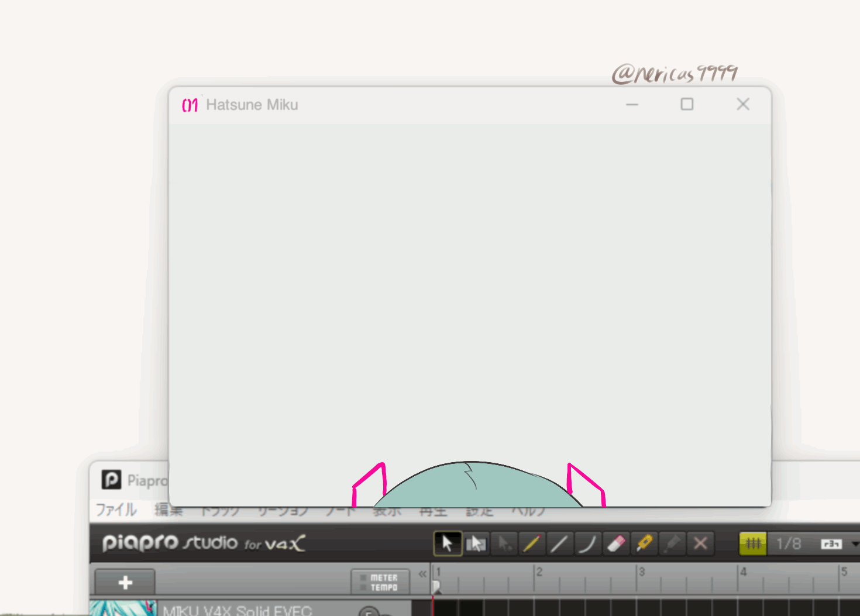
Task: Select the straight Line tool
Action: (x=559, y=543)
